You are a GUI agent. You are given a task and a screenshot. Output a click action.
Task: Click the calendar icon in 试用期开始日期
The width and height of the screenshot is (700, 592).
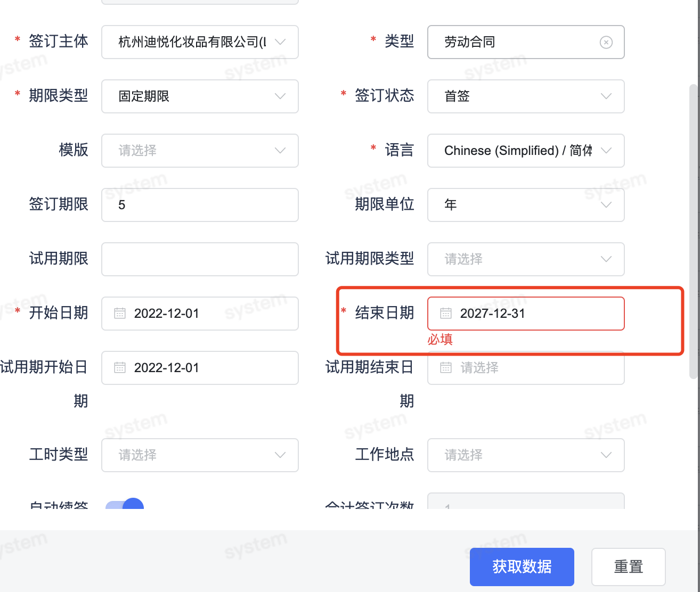[x=120, y=368]
